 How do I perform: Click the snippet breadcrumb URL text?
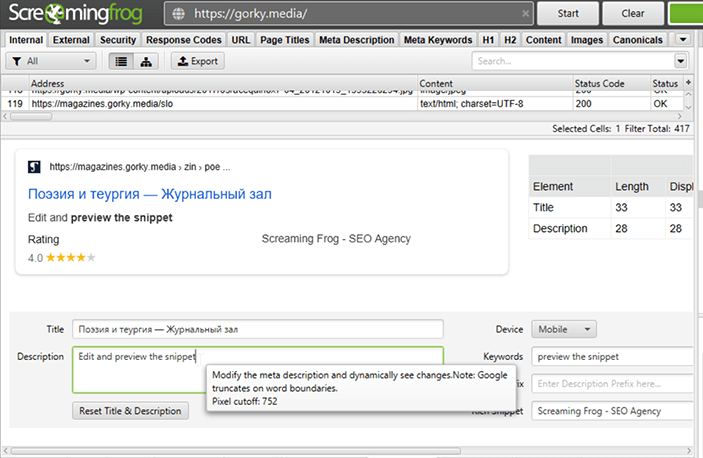click(x=140, y=167)
